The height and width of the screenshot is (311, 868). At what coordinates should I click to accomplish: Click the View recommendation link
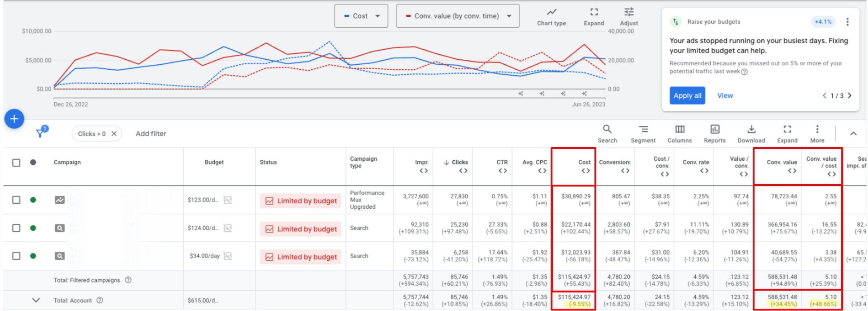coord(725,96)
